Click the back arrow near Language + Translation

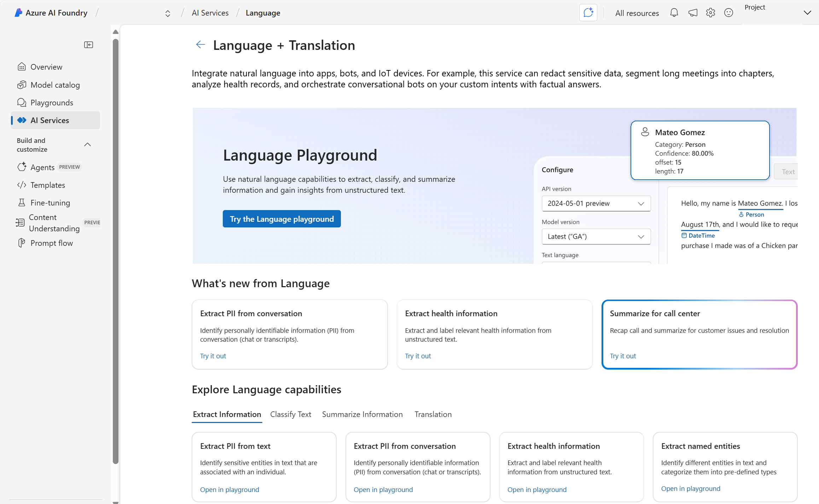click(x=200, y=45)
